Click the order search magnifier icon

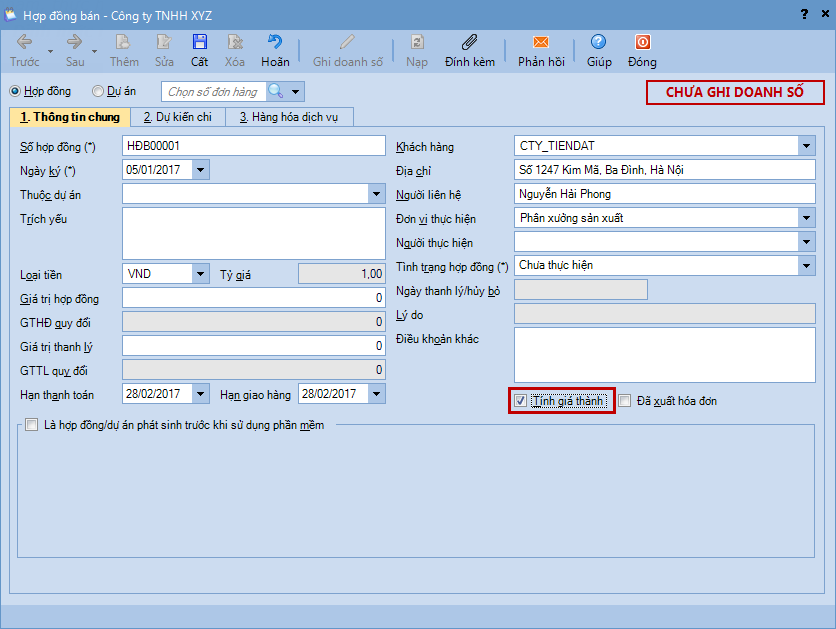[276, 92]
